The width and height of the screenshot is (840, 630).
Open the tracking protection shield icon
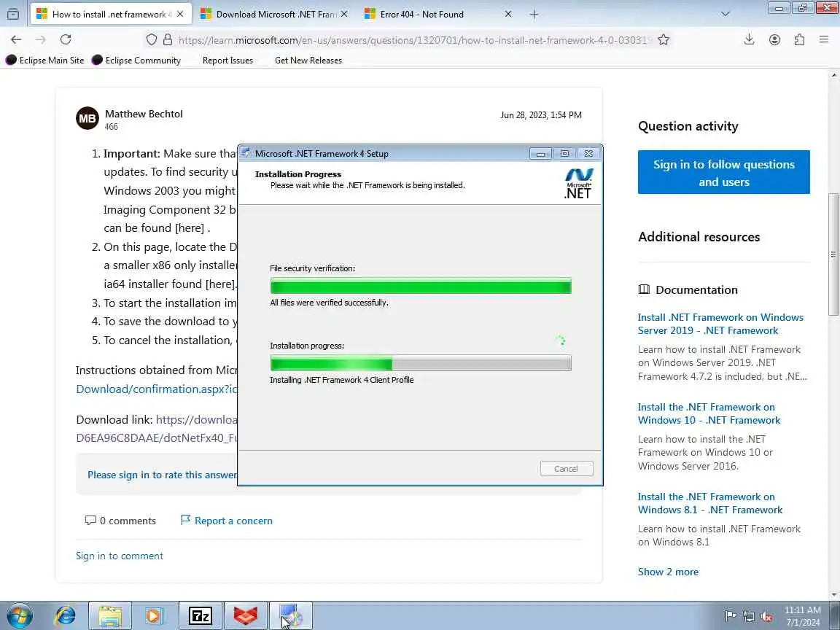152,39
